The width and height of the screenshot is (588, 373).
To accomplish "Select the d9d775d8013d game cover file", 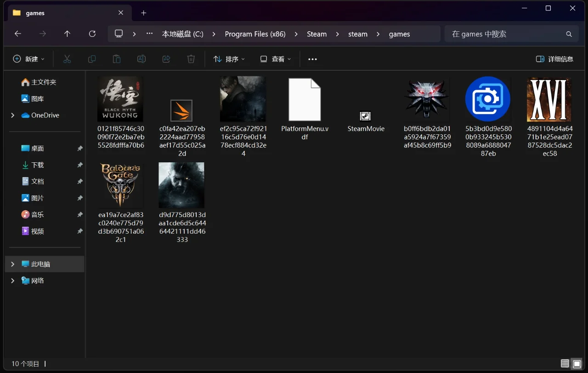I will [x=182, y=203].
